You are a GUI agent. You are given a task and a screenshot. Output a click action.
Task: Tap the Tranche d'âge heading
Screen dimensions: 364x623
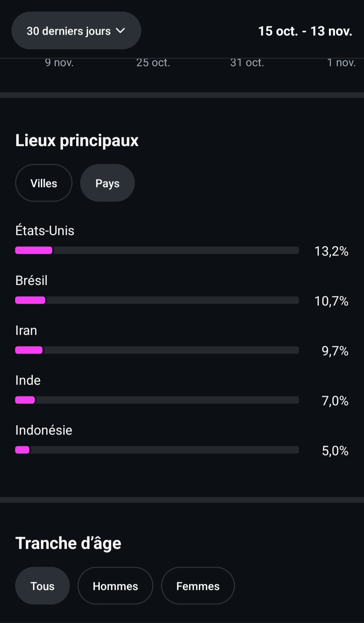68,543
